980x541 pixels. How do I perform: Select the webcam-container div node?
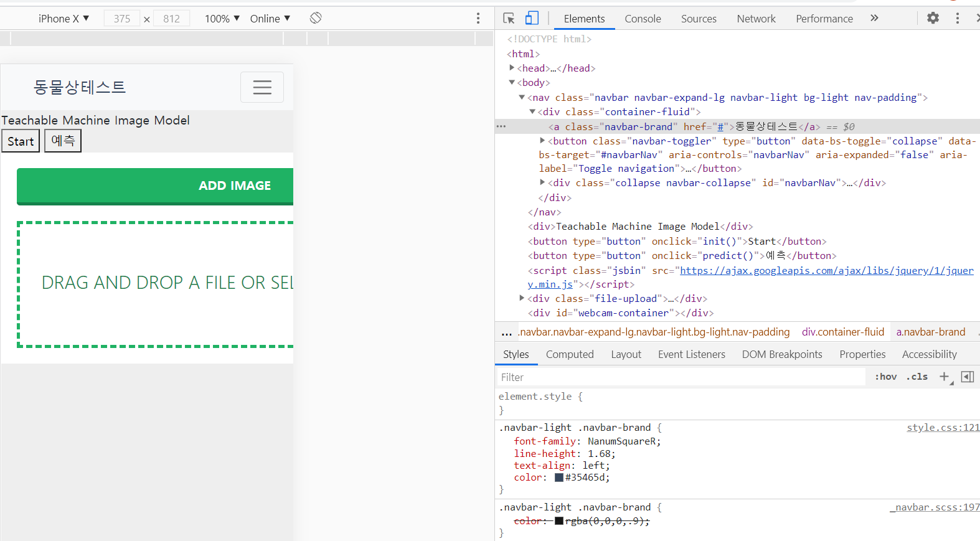pos(621,313)
